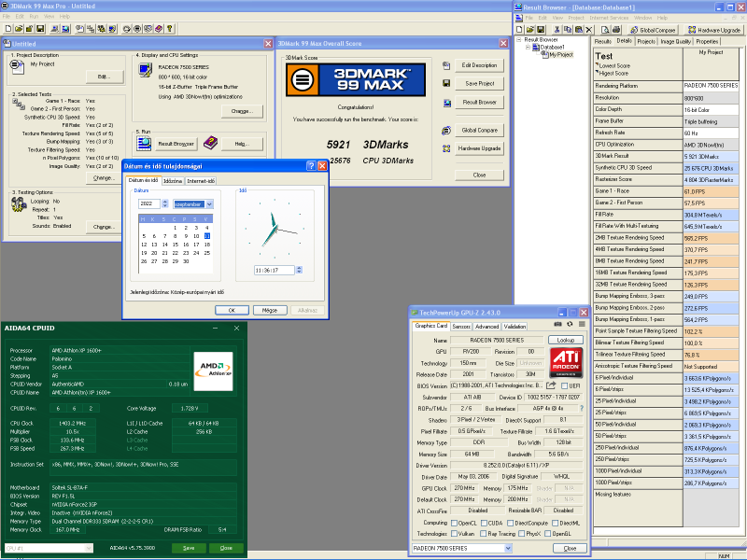Click the Print icon in Result Browser toolbar
The image size is (747, 560).
coord(616,30)
